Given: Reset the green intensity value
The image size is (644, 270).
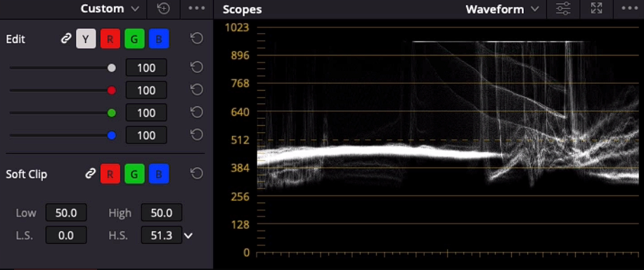Looking at the screenshot, I should coord(197,112).
